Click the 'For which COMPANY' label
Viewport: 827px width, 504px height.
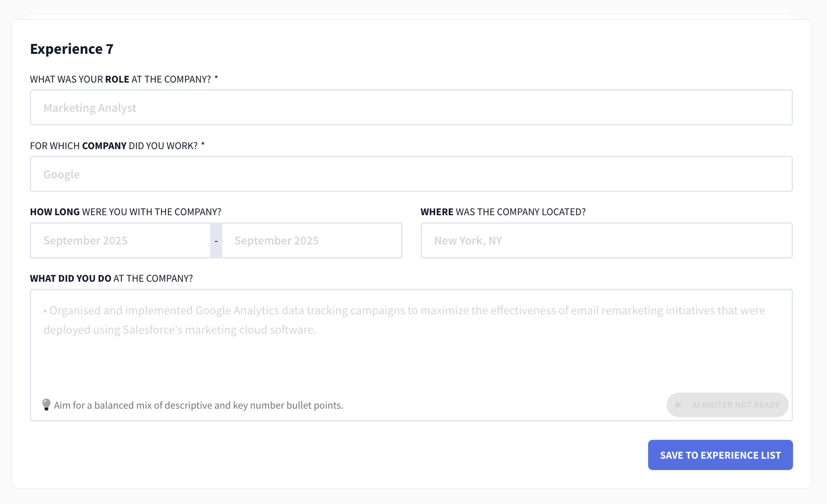tap(114, 146)
